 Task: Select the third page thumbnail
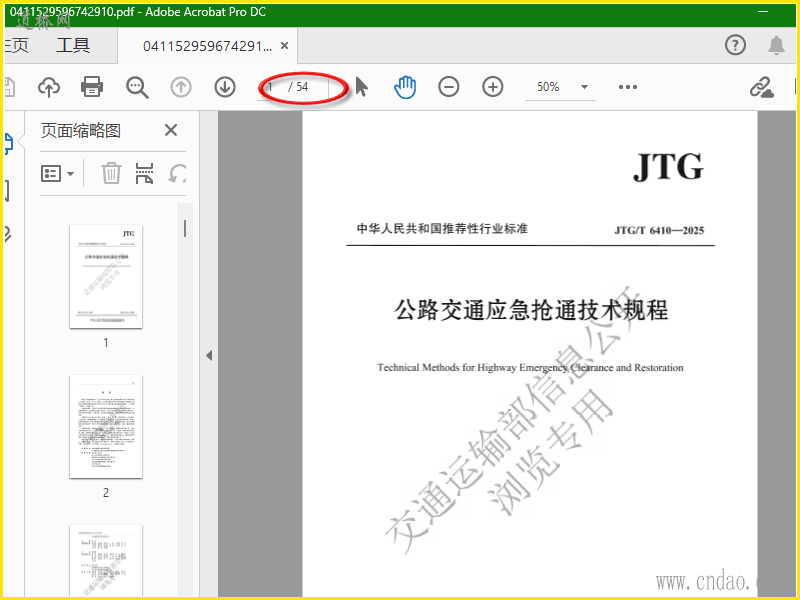(x=106, y=560)
